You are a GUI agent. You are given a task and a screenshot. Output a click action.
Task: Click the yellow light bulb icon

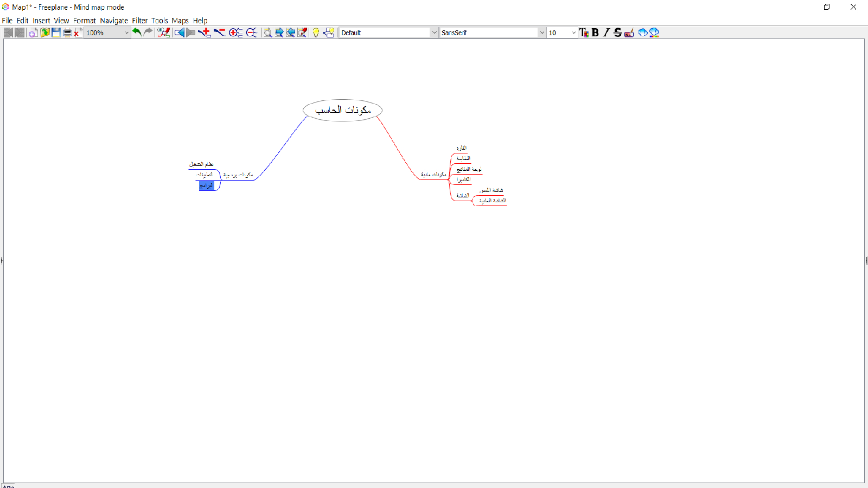coord(316,33)
